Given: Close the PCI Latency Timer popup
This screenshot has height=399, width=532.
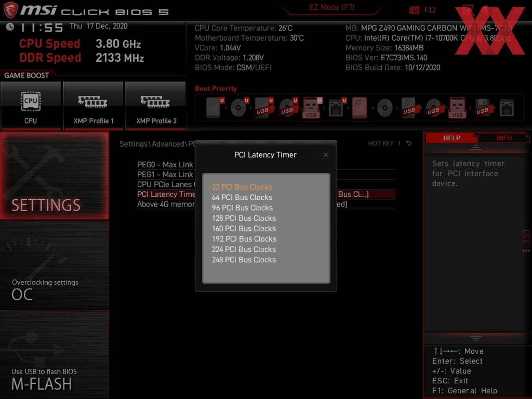Looking at the screenshot, I should coord(325,155).
